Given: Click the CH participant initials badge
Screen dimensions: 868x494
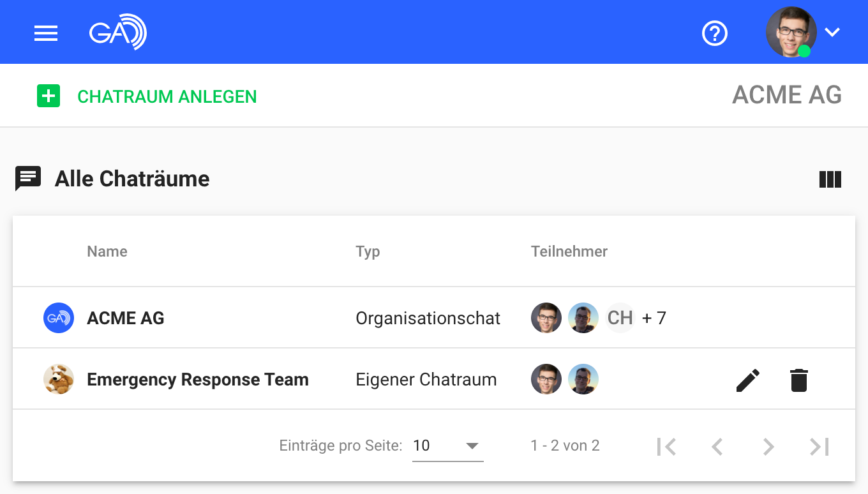Looking at the screenshot, I should coord(619,317).
